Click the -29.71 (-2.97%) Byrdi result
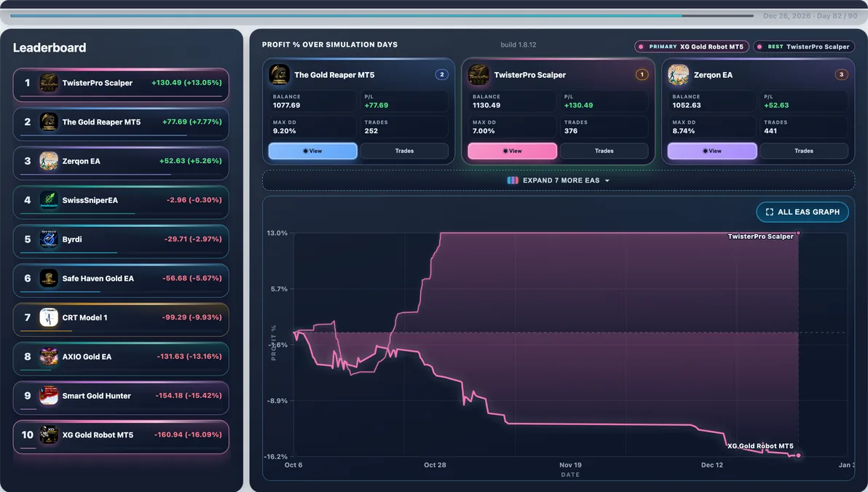The height and width of the screenshot is (492, 868). tap(193, 239)
